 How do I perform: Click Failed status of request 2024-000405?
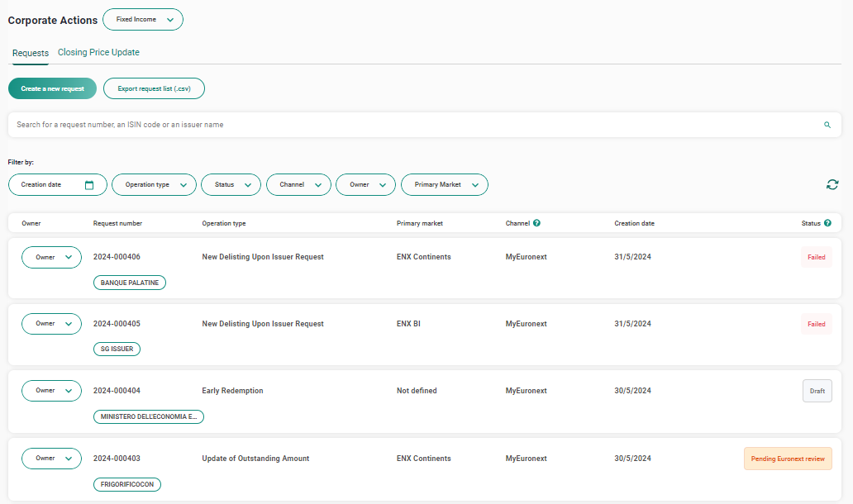coord(816,324)
